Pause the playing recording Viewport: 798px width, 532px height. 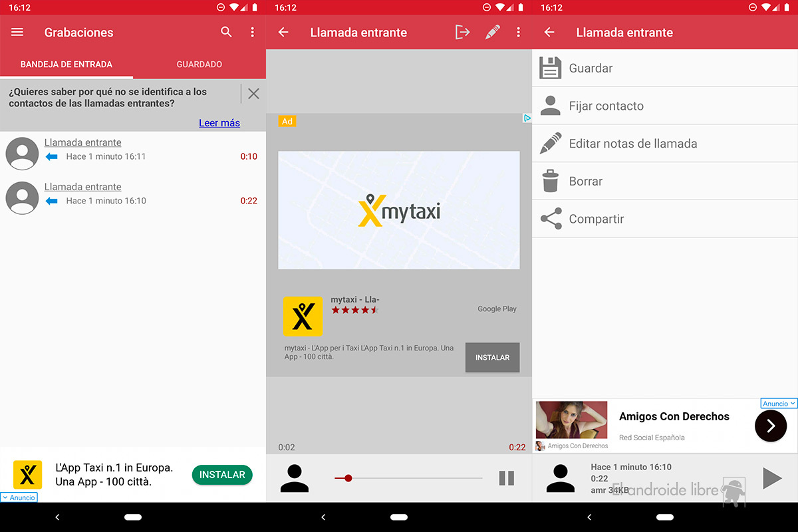[507, 478]
